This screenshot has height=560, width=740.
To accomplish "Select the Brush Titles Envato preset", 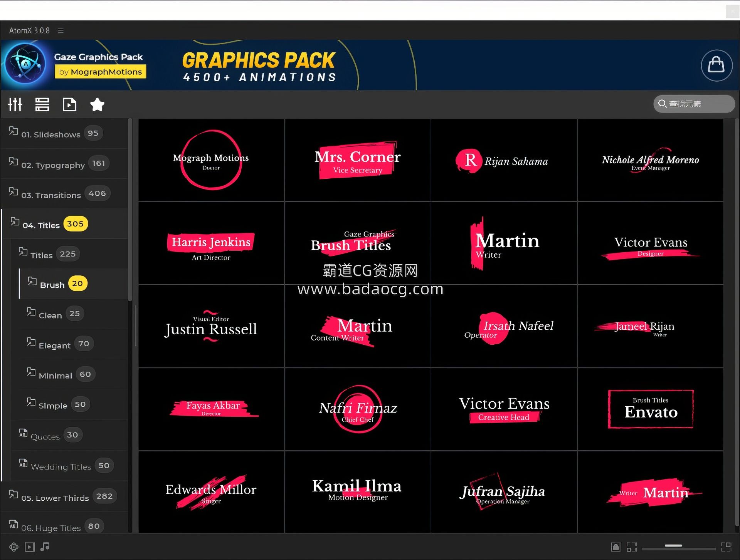I will coord(651,409).
